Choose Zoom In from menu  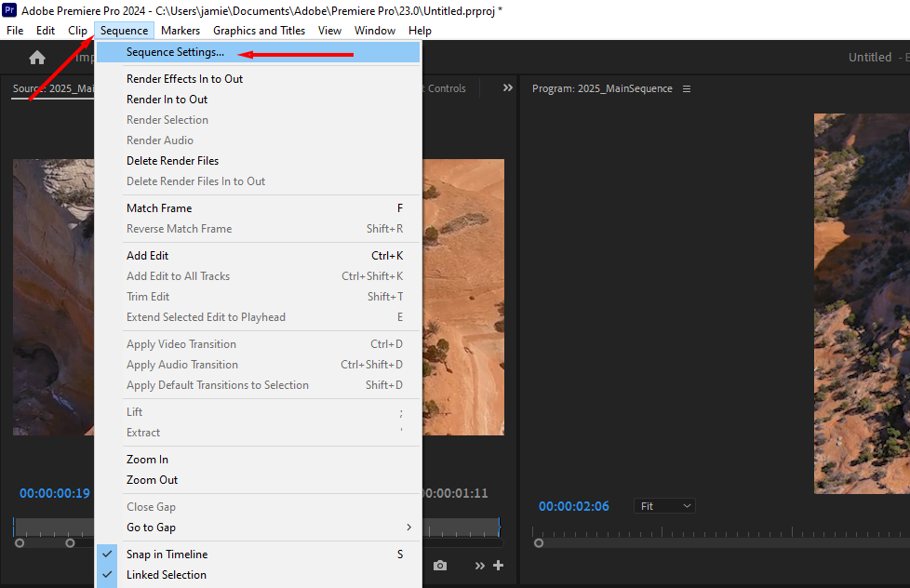[259, 459]
